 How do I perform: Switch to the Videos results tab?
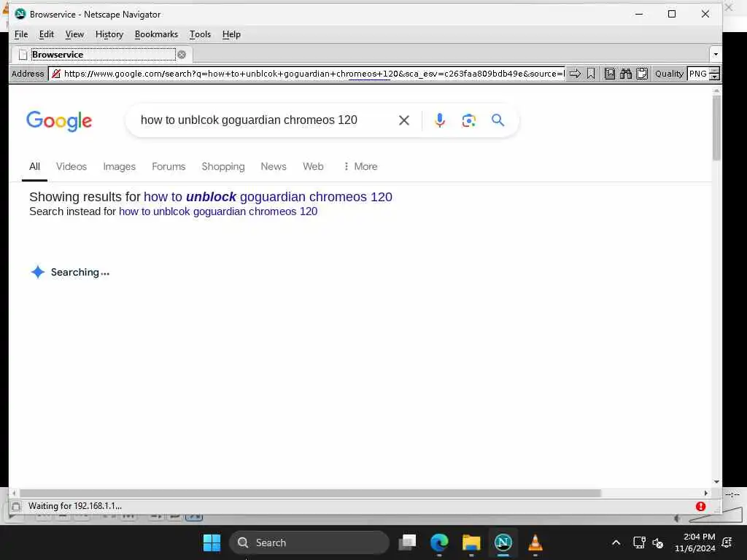pyautogui.click(x=71, y=166)
